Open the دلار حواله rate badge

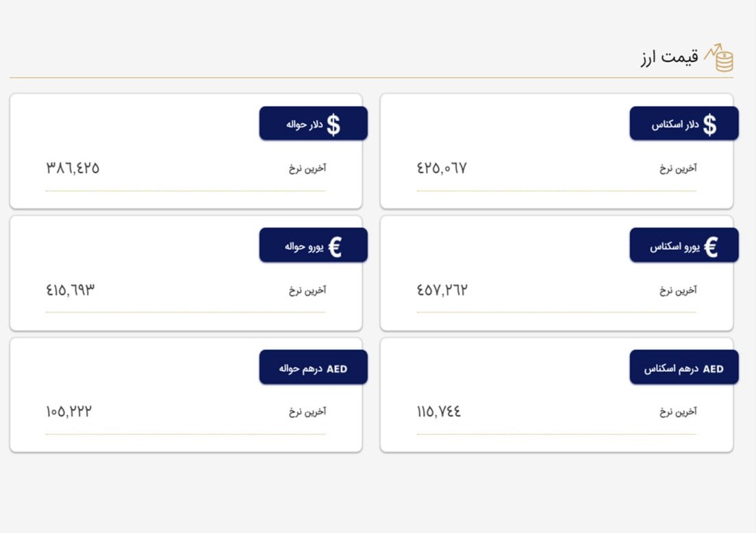click(314, 123)
